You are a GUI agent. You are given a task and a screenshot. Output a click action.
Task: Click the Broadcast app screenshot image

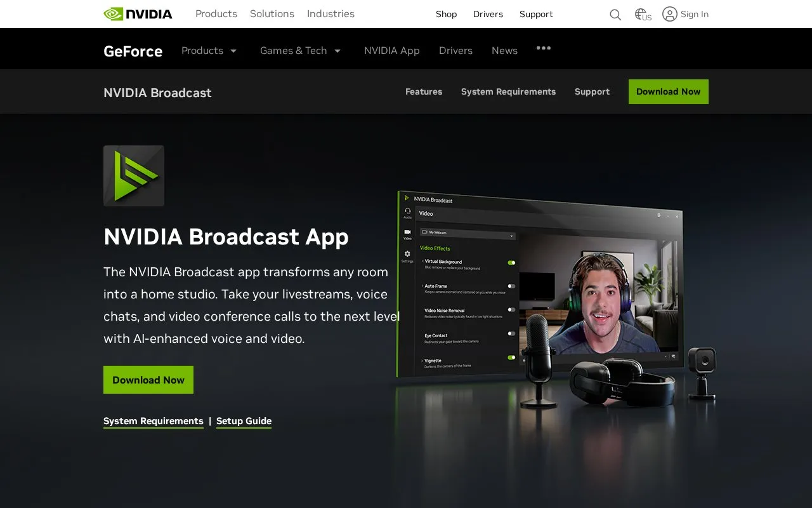(x=539, y=284)
